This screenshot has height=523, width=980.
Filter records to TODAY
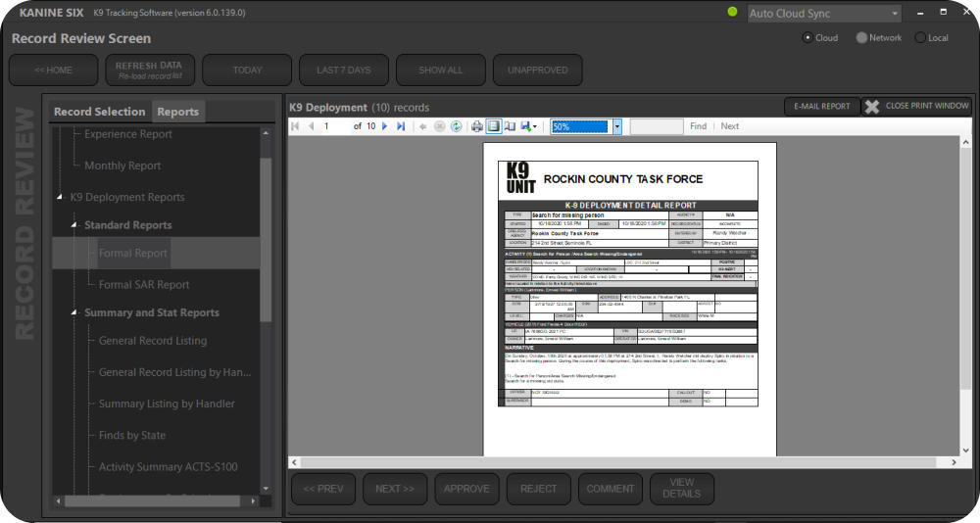pyautogui.click(x=247, y=70)
